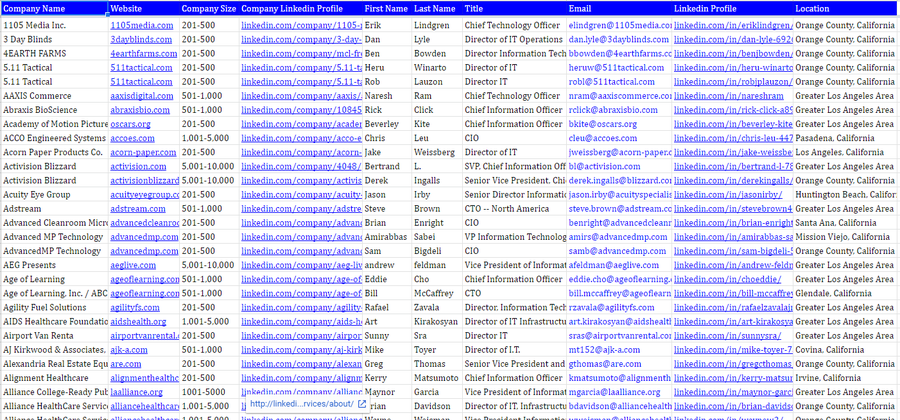Open linkedin.com/in/eriklindgren profile link
This screenshot has height=420, width=900.
(734, 25)
